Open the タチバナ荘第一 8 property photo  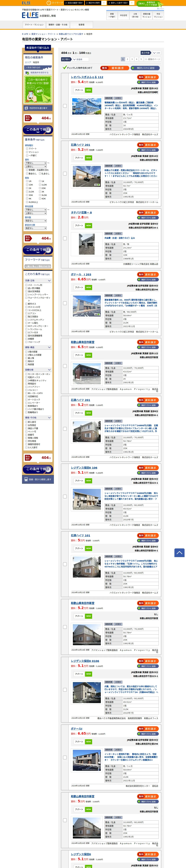[x=87, y=244]
